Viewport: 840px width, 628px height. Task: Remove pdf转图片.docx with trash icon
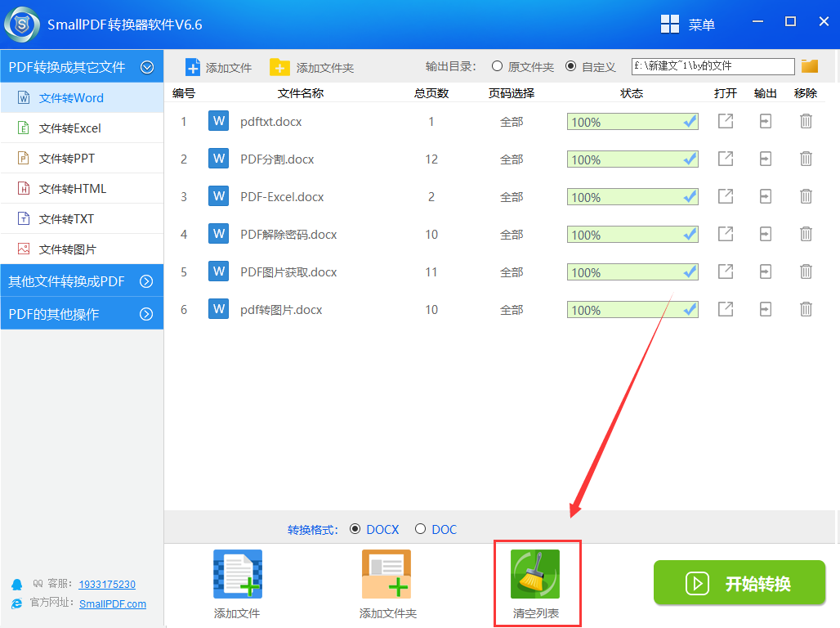[x=806, y=309]
